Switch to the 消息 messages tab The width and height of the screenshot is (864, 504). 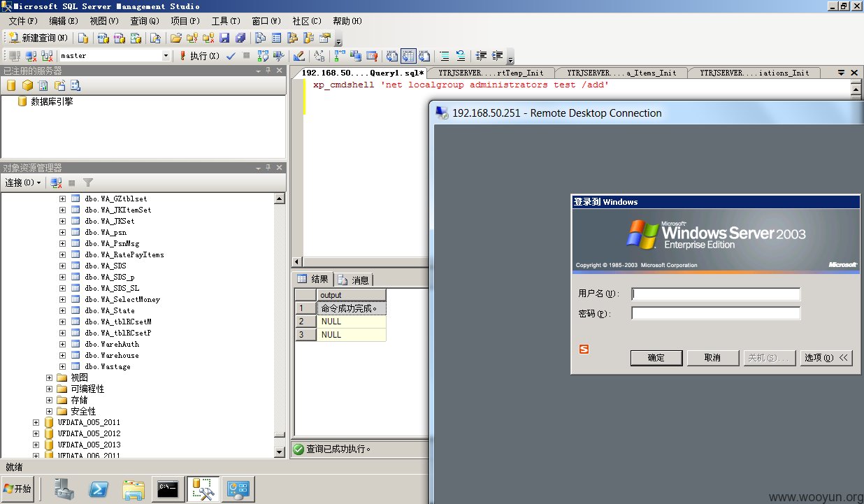point(354,280)
